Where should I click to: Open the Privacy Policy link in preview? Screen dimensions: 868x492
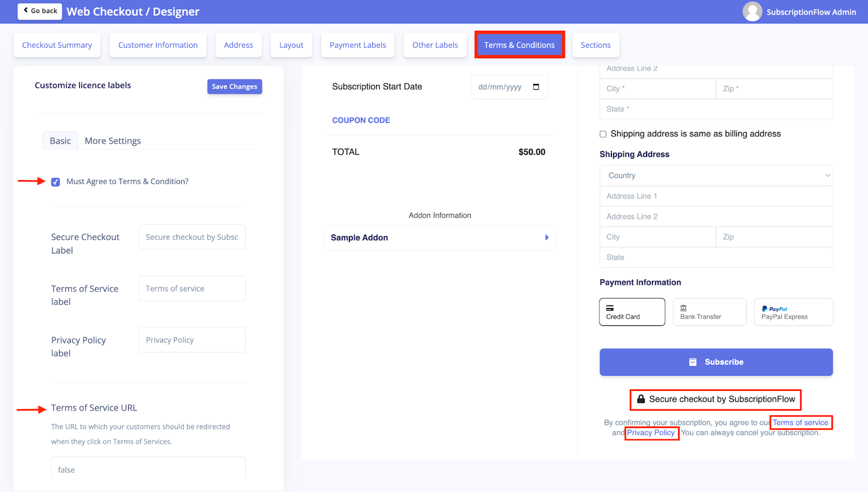[x=651, y=433]
